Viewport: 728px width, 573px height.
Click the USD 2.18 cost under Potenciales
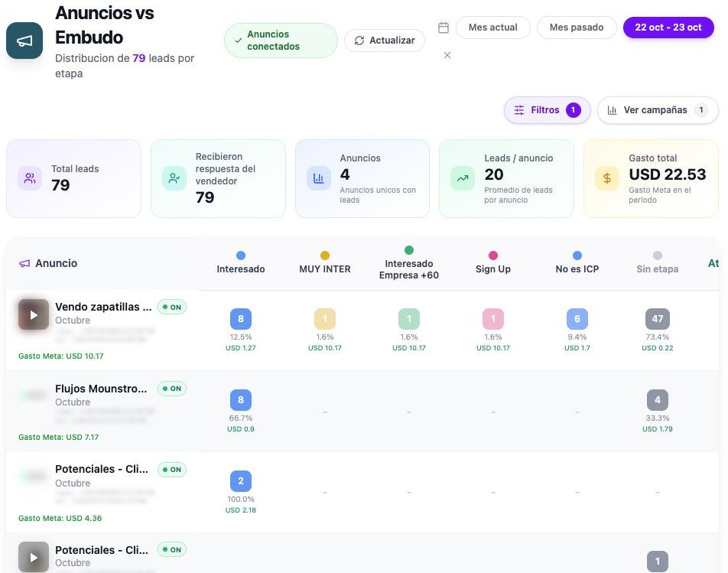[x=240, y=510]
